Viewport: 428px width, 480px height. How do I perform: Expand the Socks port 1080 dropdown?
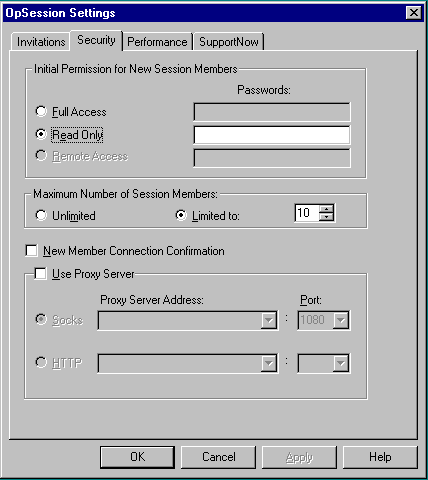341,320
